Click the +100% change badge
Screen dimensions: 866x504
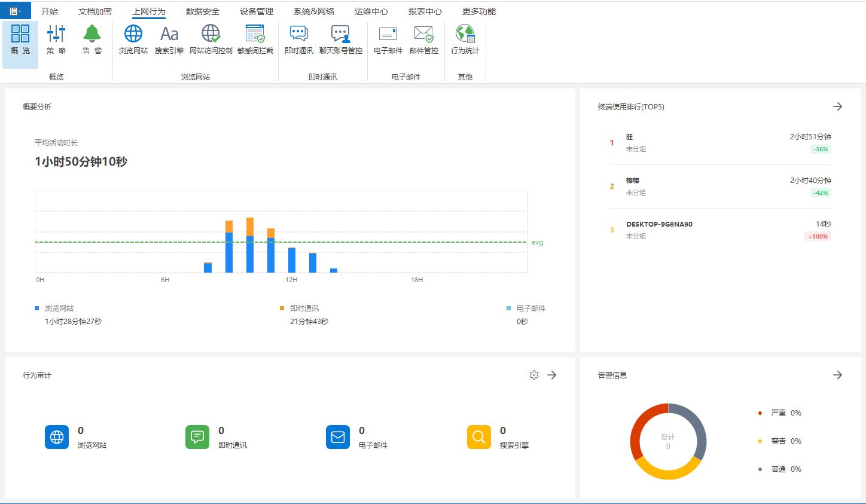pos(818,237)
